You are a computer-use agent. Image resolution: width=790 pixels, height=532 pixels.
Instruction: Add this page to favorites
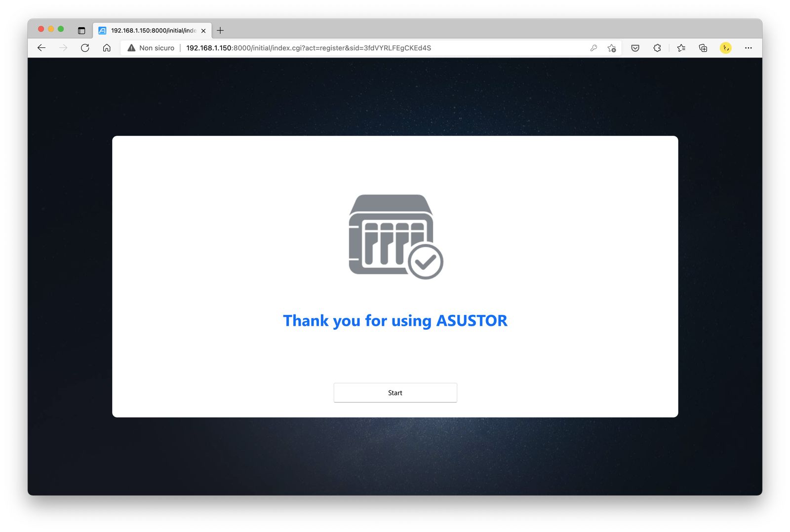coord(612,48)
